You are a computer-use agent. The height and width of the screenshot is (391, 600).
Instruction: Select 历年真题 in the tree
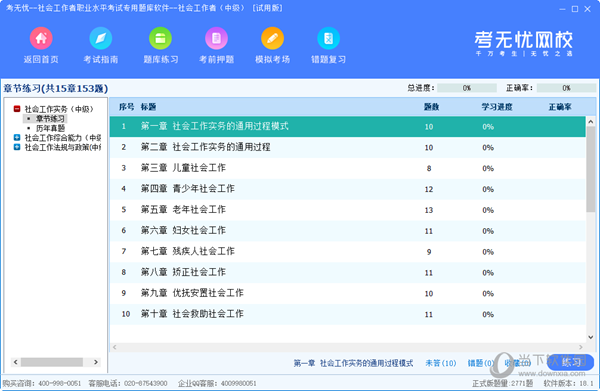[50, 128]
